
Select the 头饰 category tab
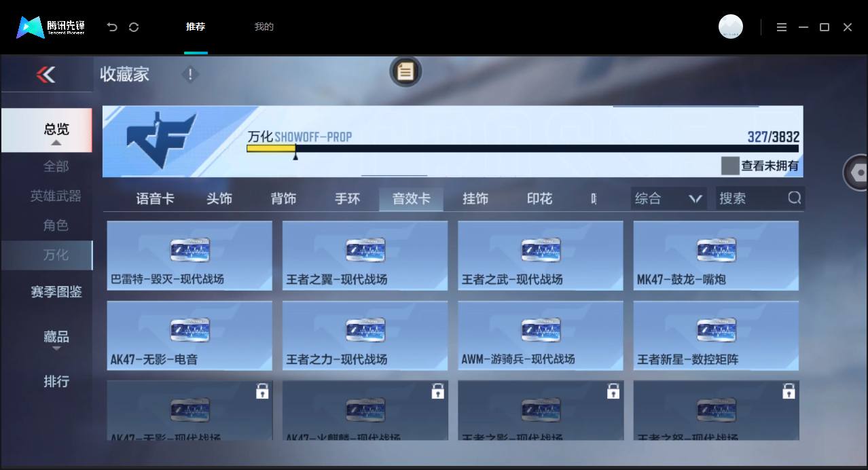(219, 198)
